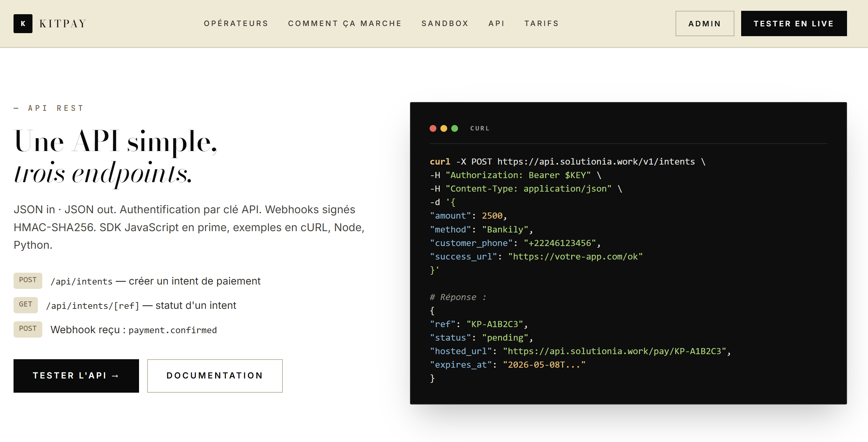Viewport: 868px width, 442px height.
Task: Click the curl -X POST command line
Action: click(x=567, y=162)
